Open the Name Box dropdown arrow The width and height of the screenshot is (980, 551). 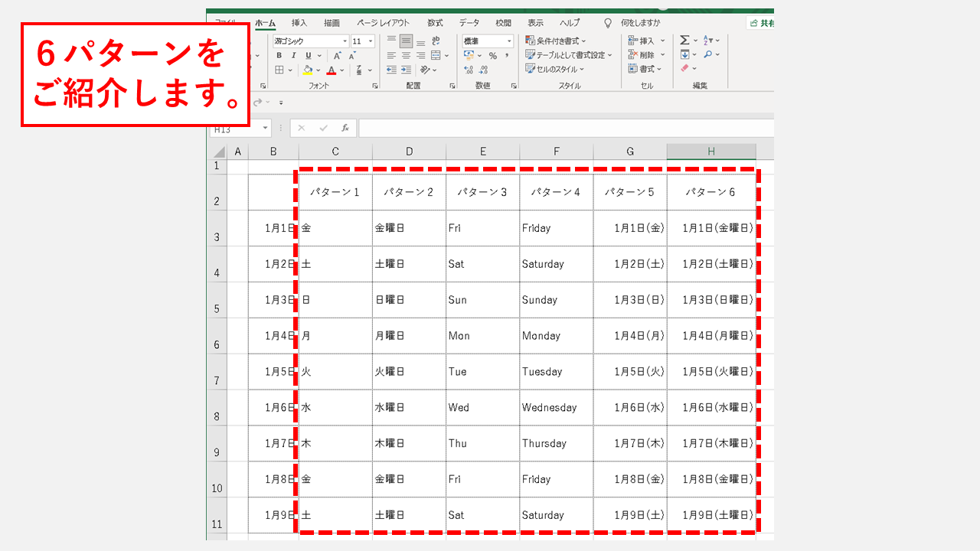[x=266, y=129]
